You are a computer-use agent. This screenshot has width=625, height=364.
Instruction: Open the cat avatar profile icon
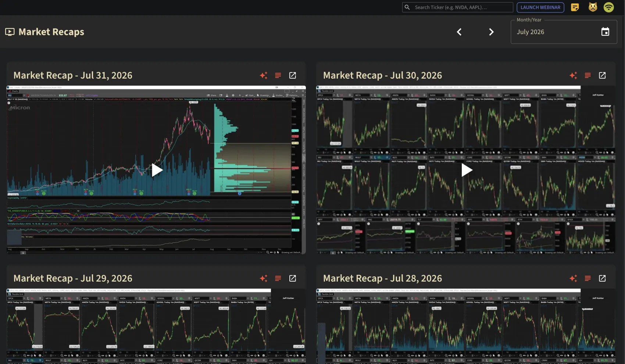click(593, 7)
